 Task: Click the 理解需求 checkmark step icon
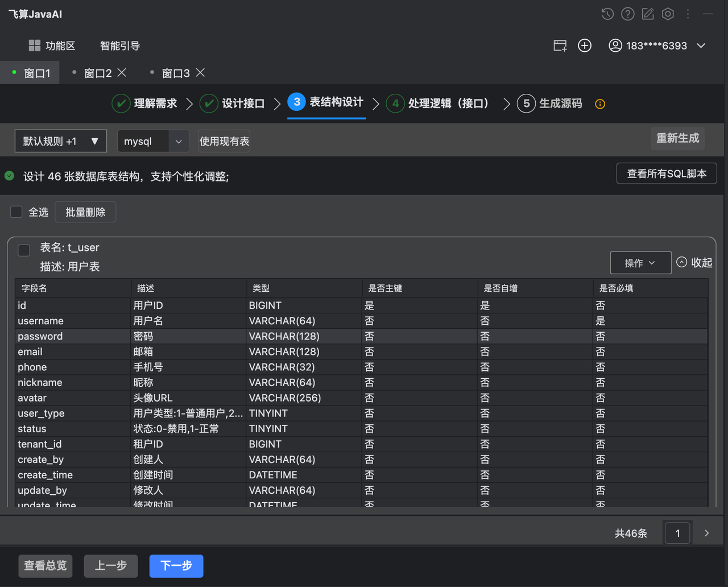click(121, 104)
